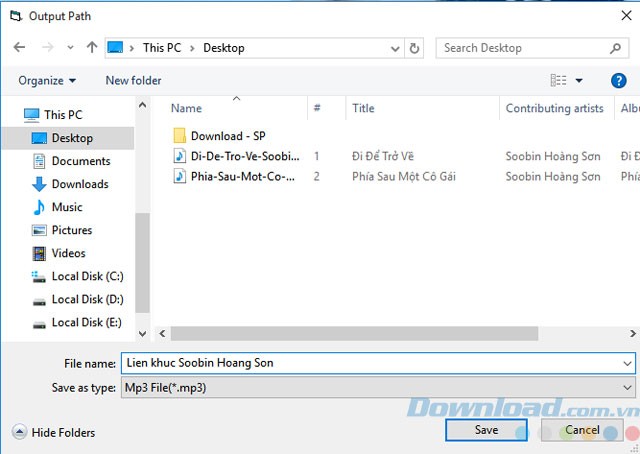Image resolution: width=640 pixels, height=454 pixels.
Task: Click the file list scroll right arrow
Action: (x=632, y=334)
